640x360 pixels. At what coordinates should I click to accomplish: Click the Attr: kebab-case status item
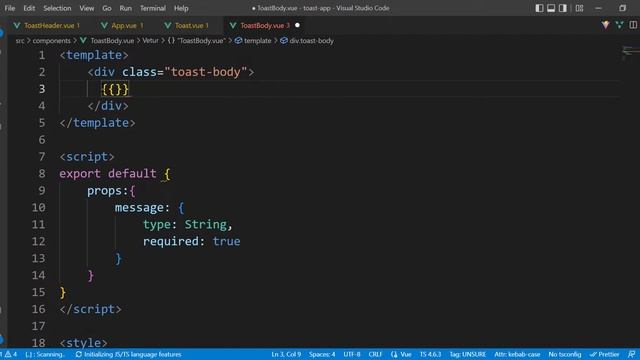(x=517, y=354)
